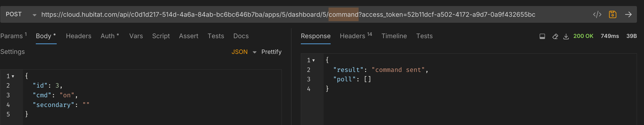Send the request with the arrow icon
Viewport: 644px width, 125px height.
628,14
